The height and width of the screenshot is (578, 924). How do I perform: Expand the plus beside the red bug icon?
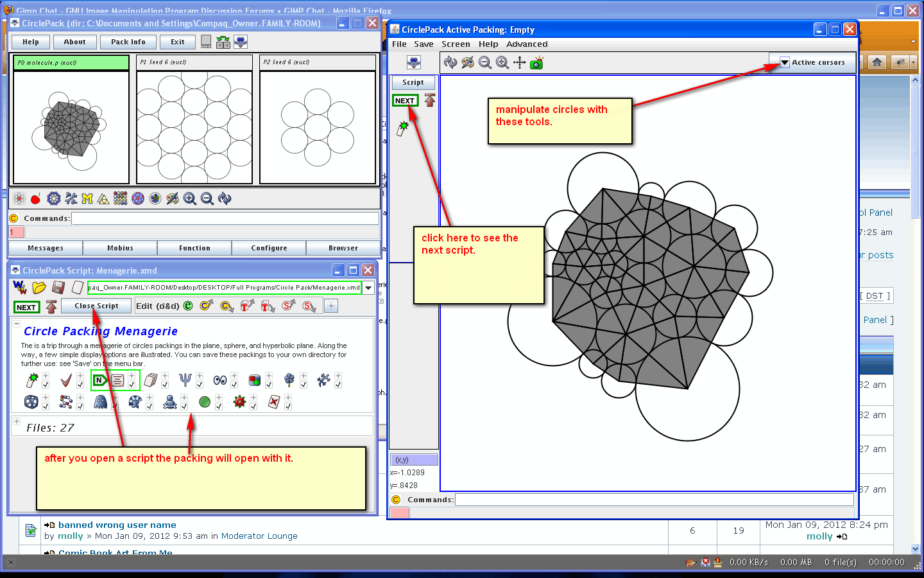point(253,398)
